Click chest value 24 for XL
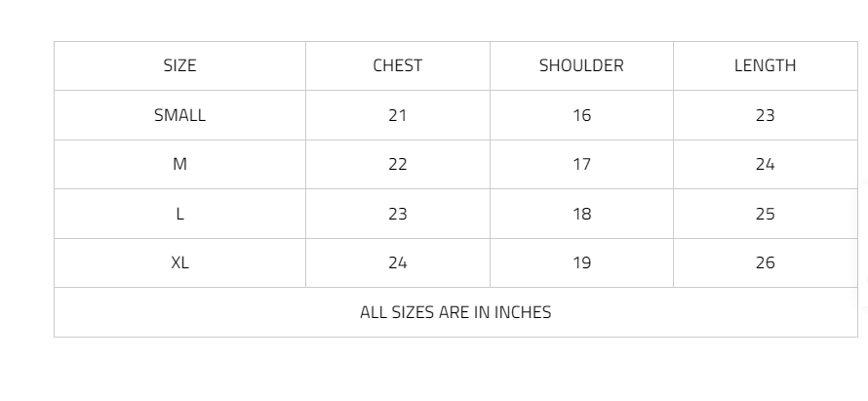Image resolution: width=868 pixels, height=401 pixels. pyautogui.click(x=398, y=262)
